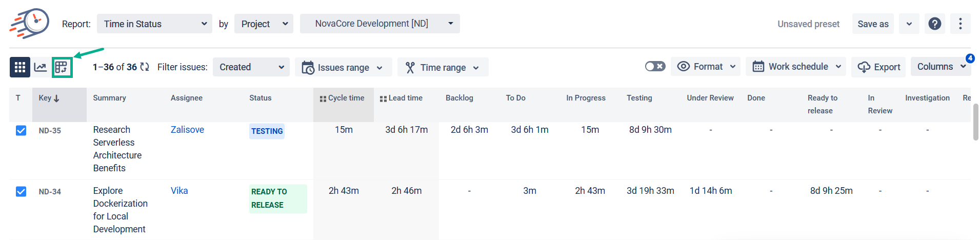Viewport: 980px width, 240px height.
Task: Click the Export cloud button
Action: 878,67
